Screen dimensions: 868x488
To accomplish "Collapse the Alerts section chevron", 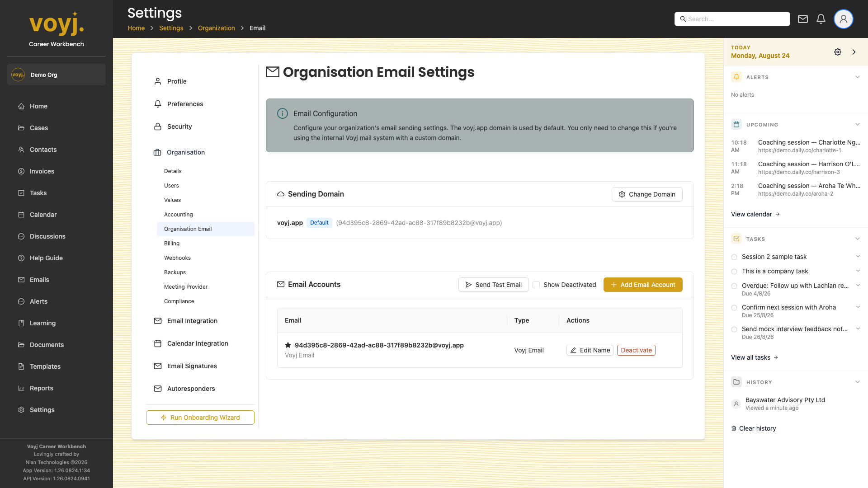I will 858,77.
